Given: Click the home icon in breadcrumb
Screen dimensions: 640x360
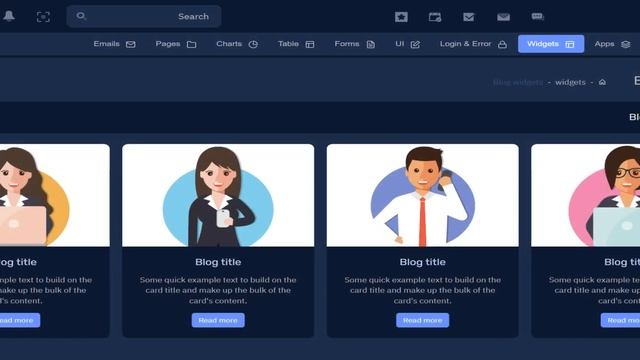Looking at the screenshot, I should click(x=602, y=82).
